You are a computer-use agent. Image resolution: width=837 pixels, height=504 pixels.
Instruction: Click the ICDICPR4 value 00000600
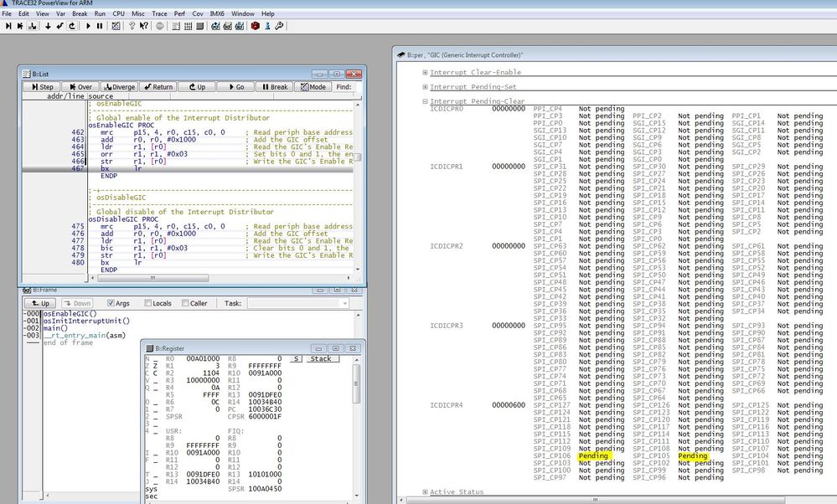(509, 405)
